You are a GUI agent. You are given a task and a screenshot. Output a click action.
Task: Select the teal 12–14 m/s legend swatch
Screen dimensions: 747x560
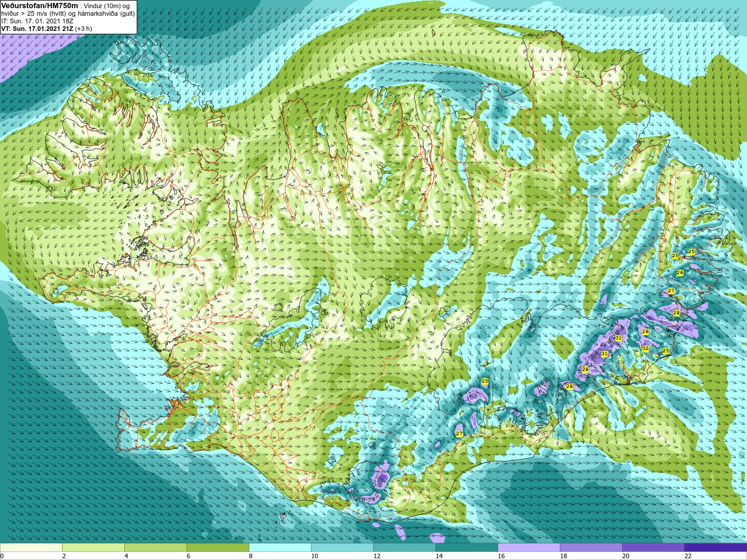(x=404, y=548)
